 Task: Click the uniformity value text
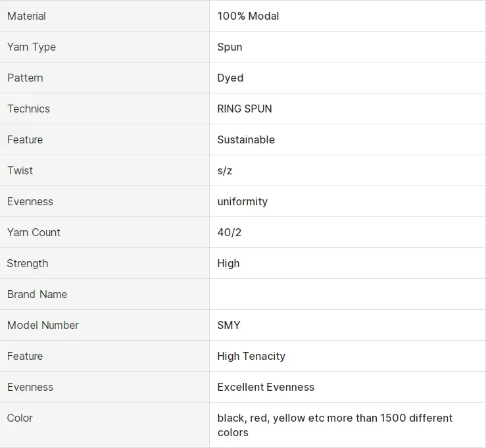coord(243,201)
